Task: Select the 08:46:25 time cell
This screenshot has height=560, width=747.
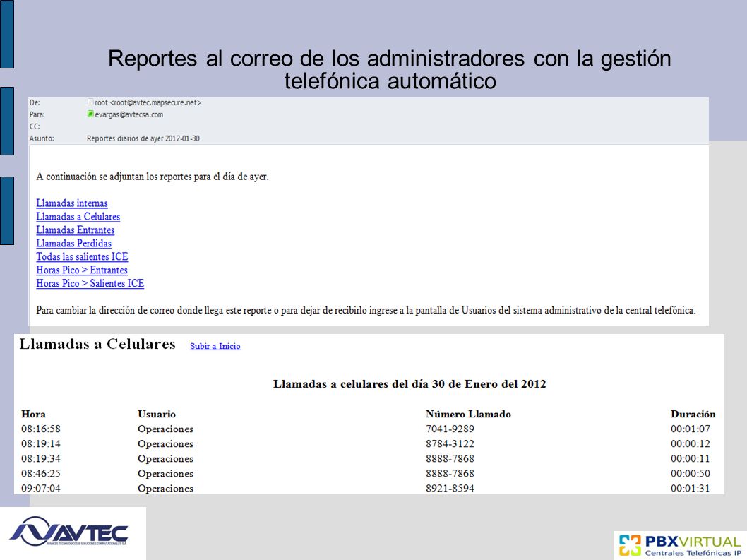Action: tap(41, 473)
